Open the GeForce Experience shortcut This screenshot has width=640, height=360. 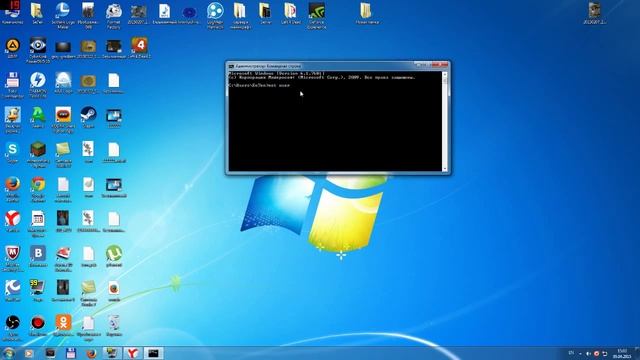tap(317, 11)
